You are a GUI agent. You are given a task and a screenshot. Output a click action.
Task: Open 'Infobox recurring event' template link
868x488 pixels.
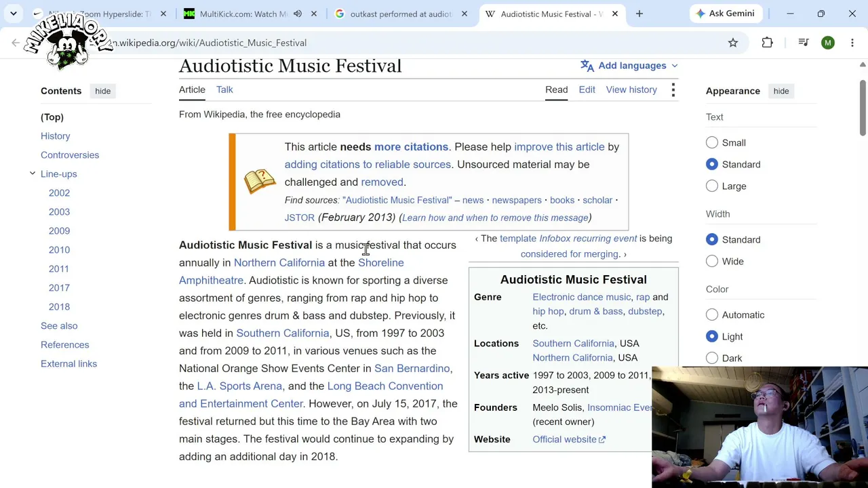588,239
